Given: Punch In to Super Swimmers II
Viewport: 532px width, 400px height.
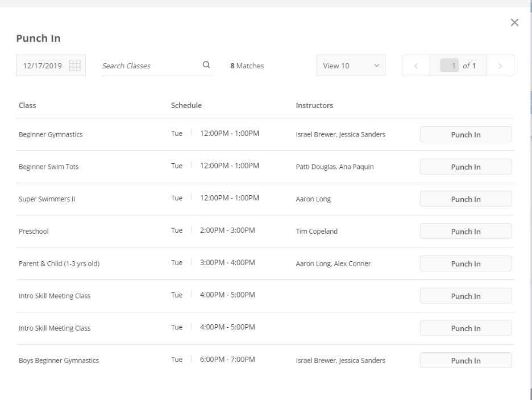Looking at the screenshot, I should [465, 199].
